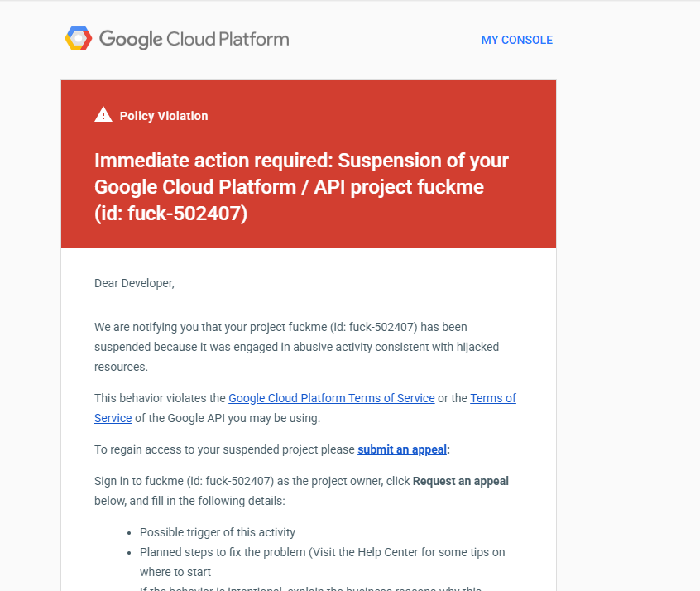Click the Planned steps to fix the problem bullet
The image size is (700, 591).
[323, 562]
